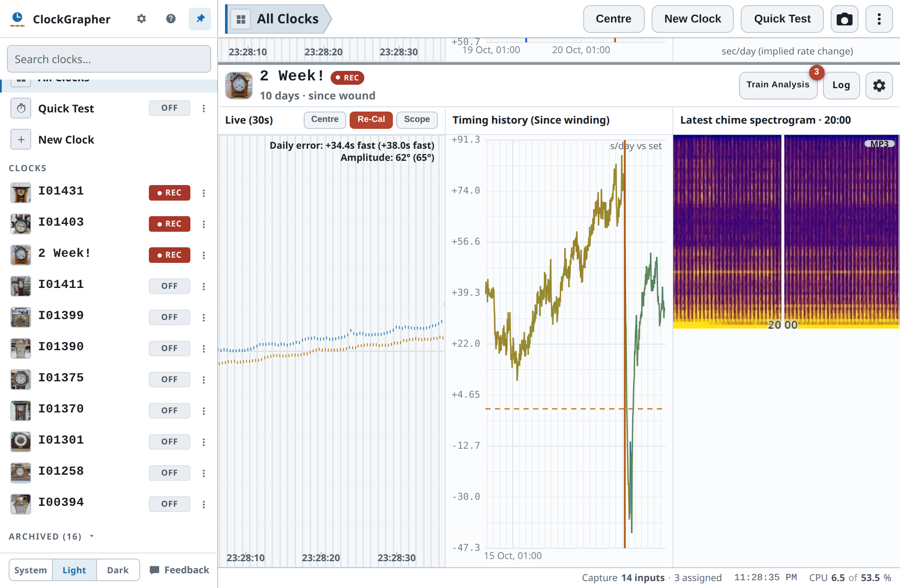Click the Re-Cal button
This screenshot has height=588, width=900.
pos(371,120)
